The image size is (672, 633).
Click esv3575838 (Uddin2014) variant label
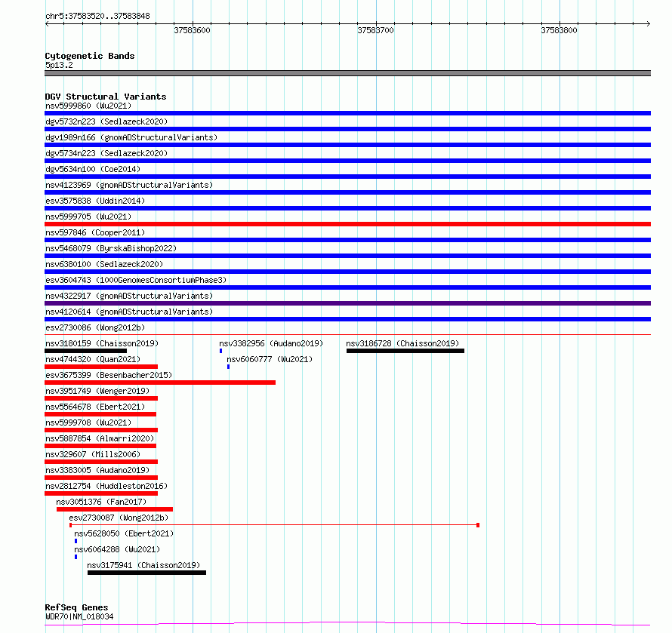point(95,201)
